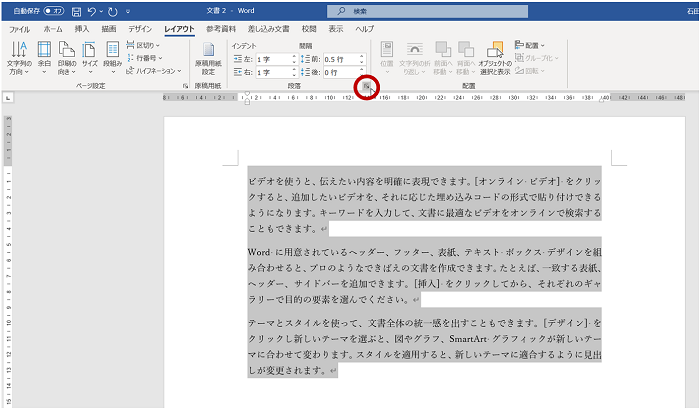Toggle the AutoSave (自動保存) switch
The image size is (700, 409).
coord(54,10)
